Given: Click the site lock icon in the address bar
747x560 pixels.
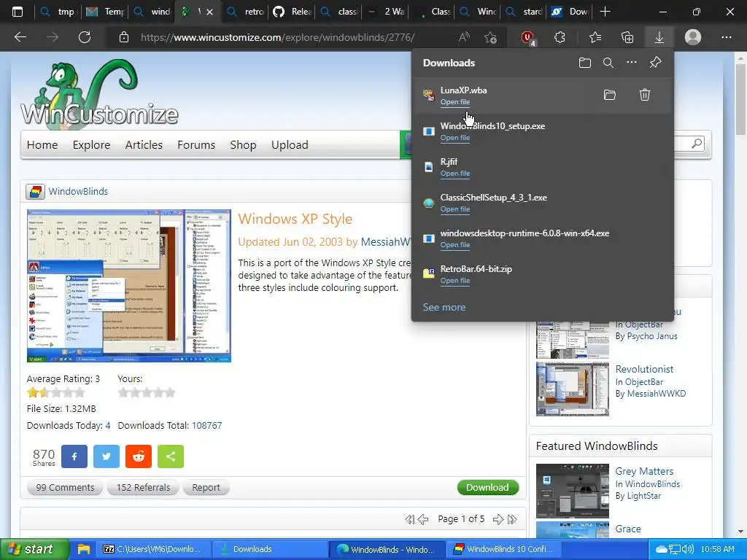Looking at the screenshot, I should pos(124,37).
